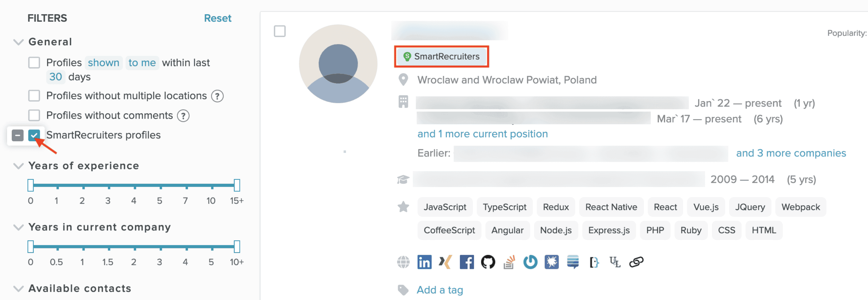
Task: Open the Facebook profile icon
Action: pos(466,262)
